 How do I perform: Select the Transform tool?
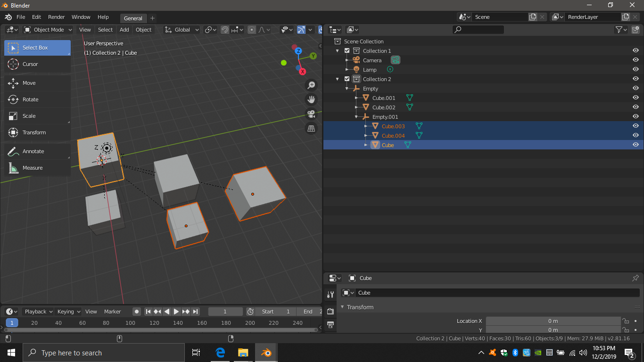38,132
